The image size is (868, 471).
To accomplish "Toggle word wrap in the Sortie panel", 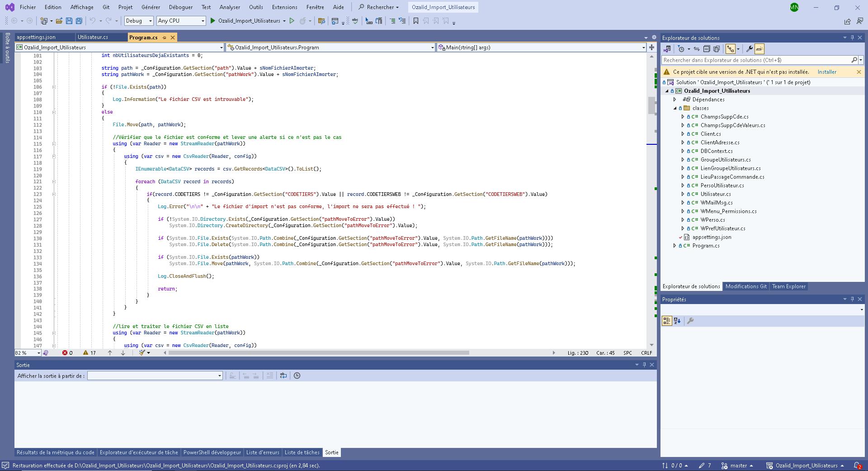I will [x=283, y=376].
